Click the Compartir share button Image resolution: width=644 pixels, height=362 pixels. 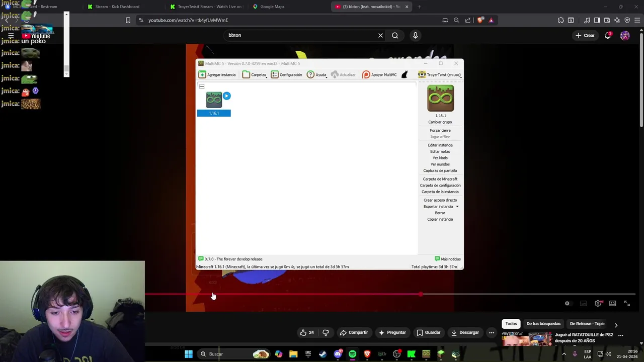pos(354,332)
